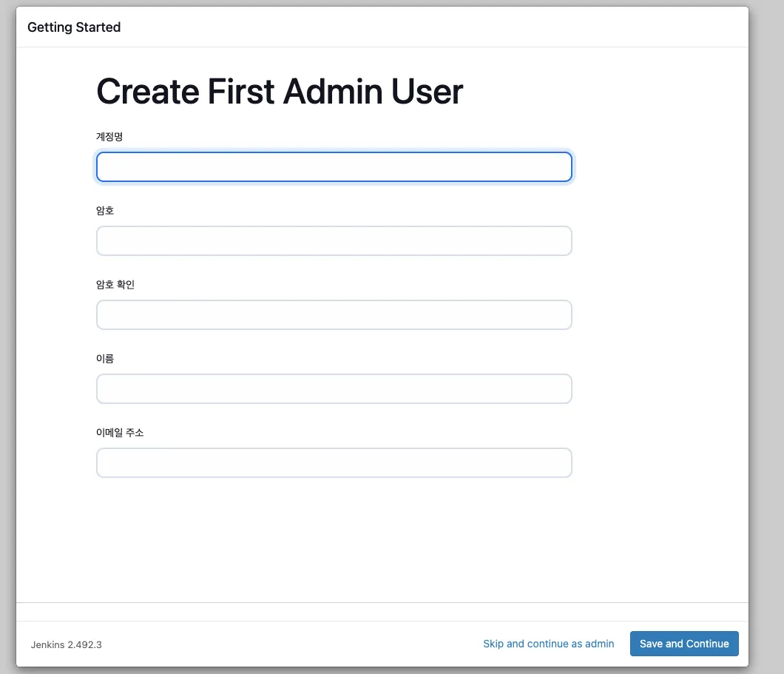Click the Jenkins 2.492.3 version text
Screen dimensions: 784x674
pos(66,644)
